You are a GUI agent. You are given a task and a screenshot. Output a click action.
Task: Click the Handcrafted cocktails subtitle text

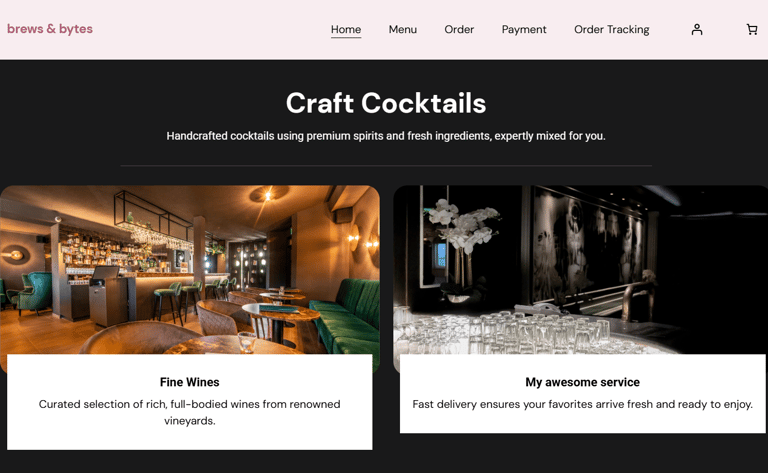click(x=386, y=136)
